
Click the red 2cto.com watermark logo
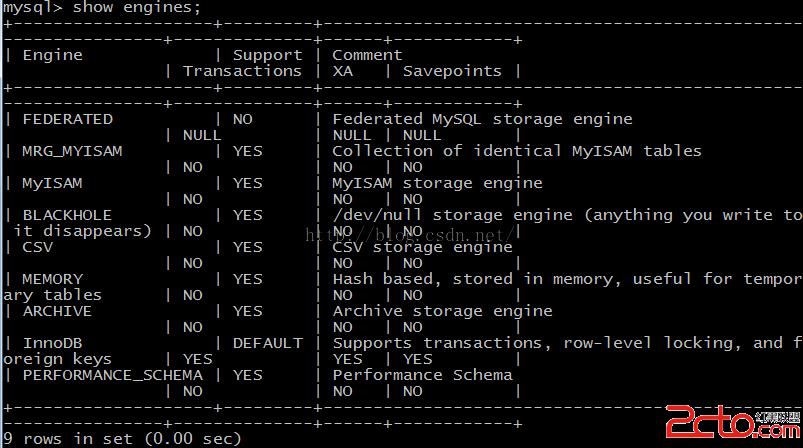pos(733,421)
